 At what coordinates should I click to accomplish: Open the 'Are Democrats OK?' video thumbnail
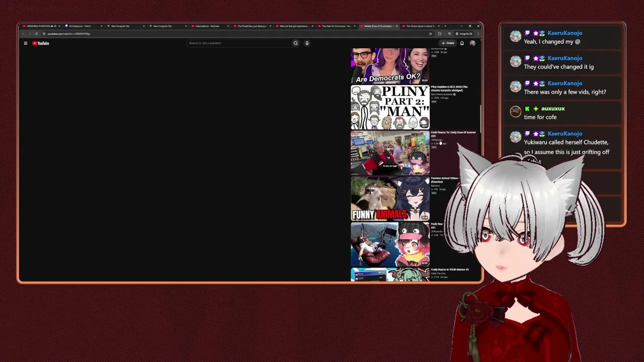(390, 66)
